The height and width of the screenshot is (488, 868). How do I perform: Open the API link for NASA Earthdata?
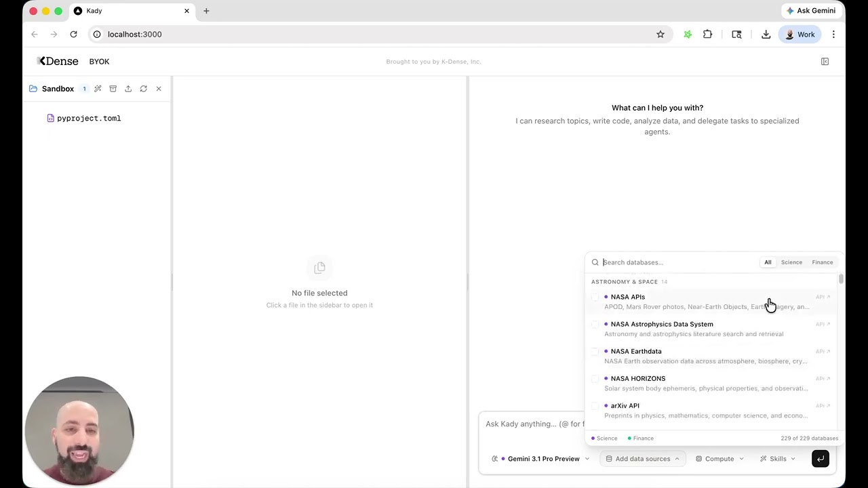pyautogui.click(x=823, y=351)
